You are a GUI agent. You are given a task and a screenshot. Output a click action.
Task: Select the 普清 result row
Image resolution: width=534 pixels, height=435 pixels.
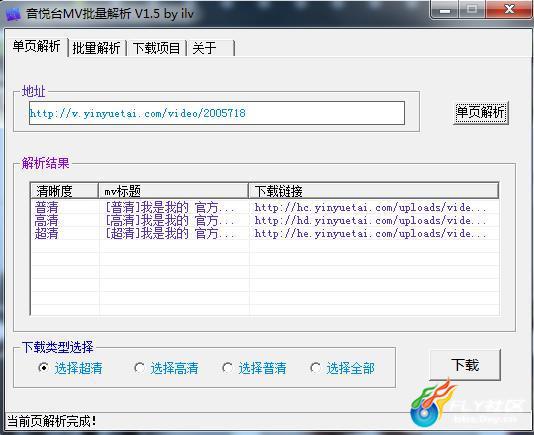(265, 207)
